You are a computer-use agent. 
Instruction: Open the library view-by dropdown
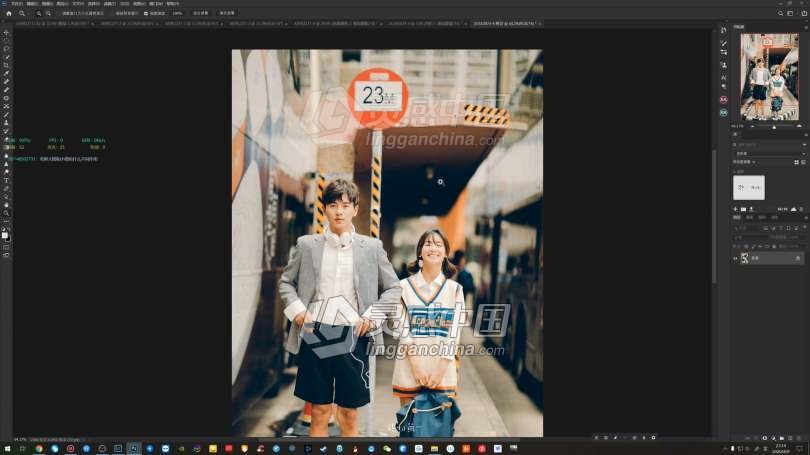point(745,162)
